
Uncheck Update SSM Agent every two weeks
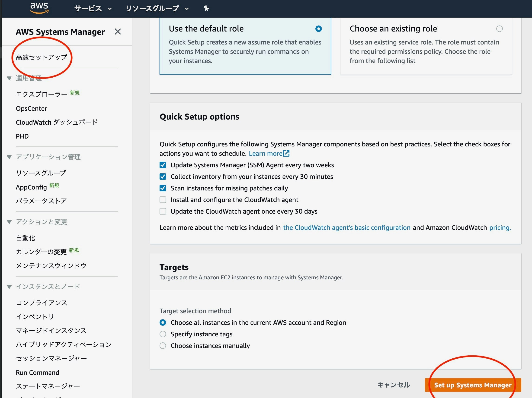pyautogui.click(x=163, y=165)
